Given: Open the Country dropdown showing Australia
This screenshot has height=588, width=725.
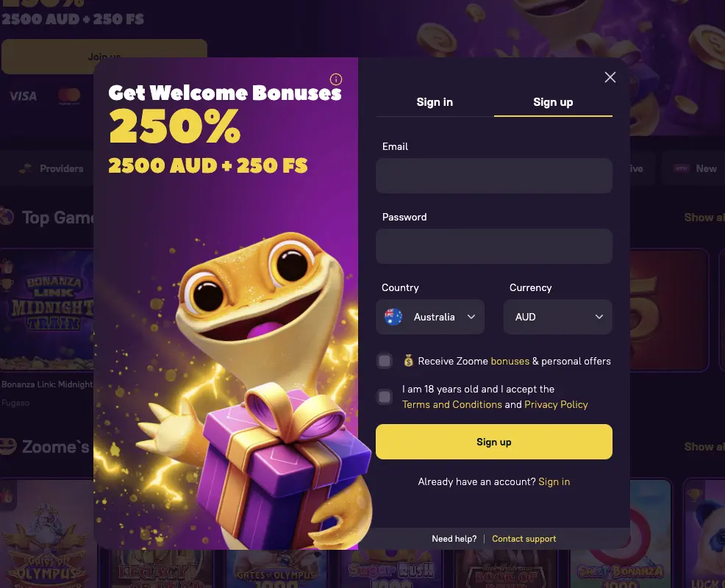Looking at the screenshot, I should 430,317.
